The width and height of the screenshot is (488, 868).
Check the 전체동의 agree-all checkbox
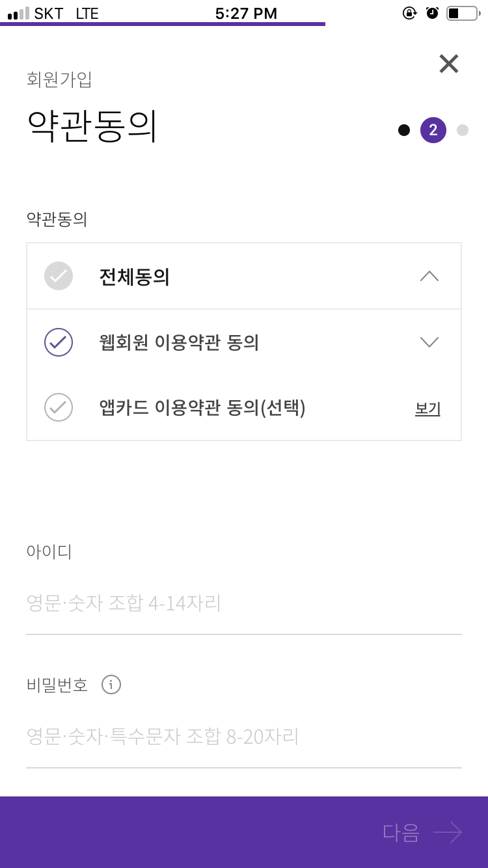click(59, 276)
